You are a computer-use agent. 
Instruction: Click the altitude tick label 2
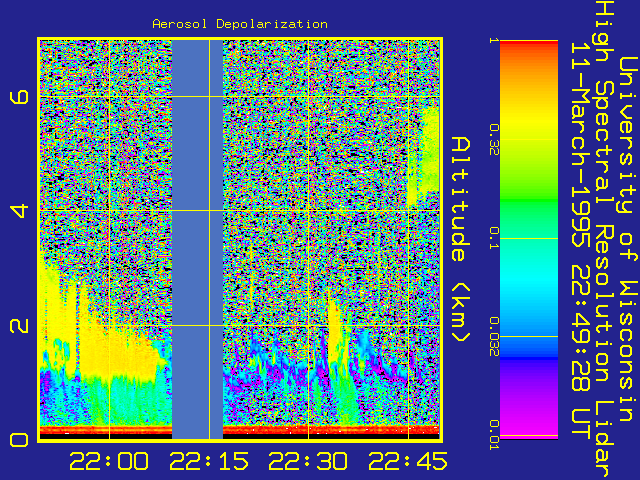coord(20,325)
